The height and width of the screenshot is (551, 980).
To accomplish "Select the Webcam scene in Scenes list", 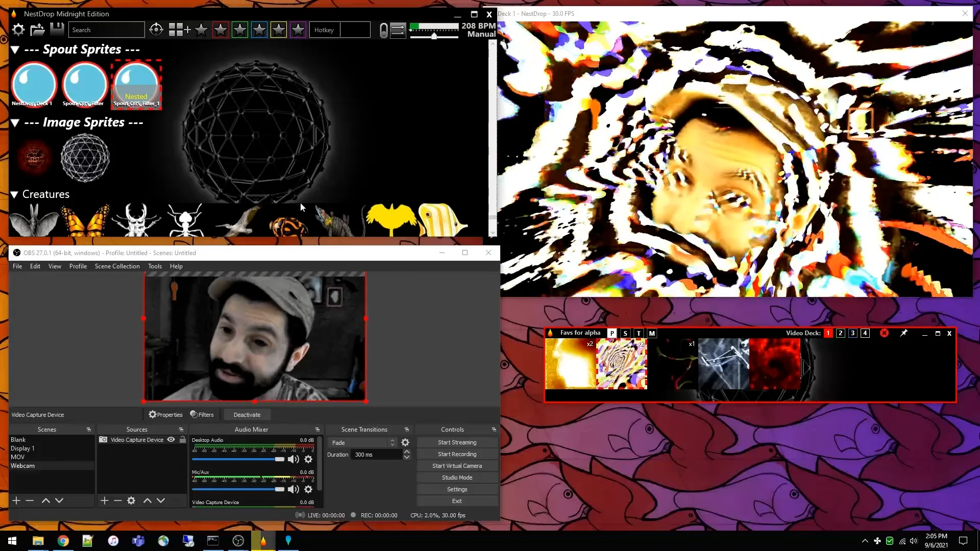I will click(23, 465).
